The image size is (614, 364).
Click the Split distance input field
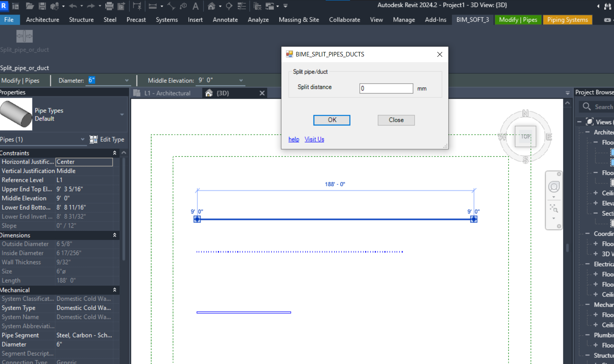(386, 88)
